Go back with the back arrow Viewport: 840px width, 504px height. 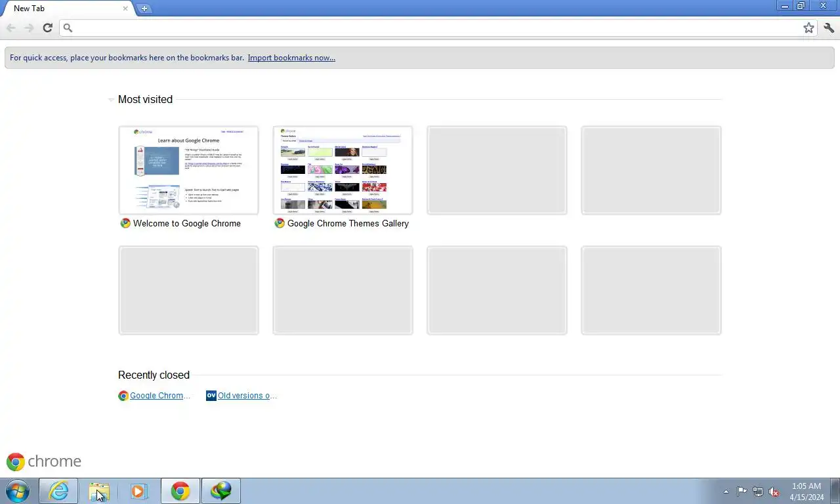pyautogui.click(x=10, y=28)
